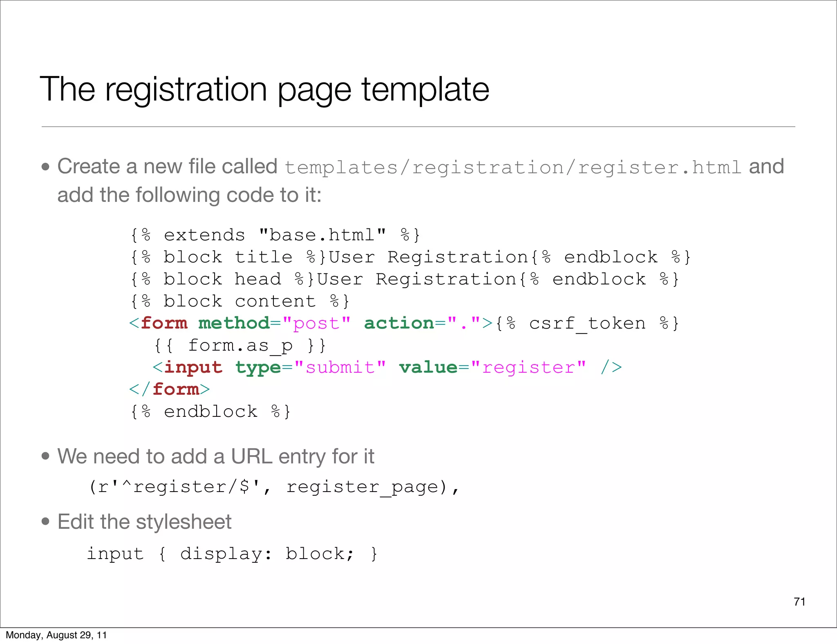The width and height of the screenshot is (837, 644).
Task: Click the code line '{% block content %}'
Action: click(240, 301)
